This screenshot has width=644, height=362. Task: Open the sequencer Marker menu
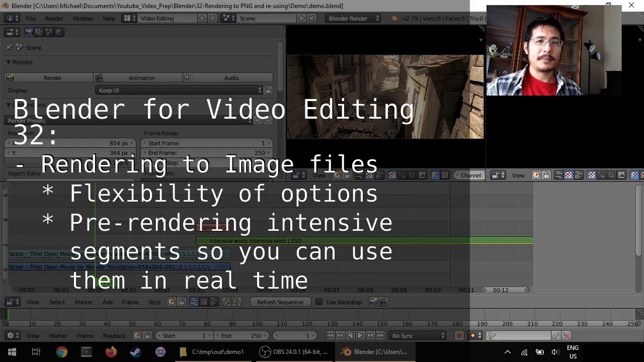84,302
